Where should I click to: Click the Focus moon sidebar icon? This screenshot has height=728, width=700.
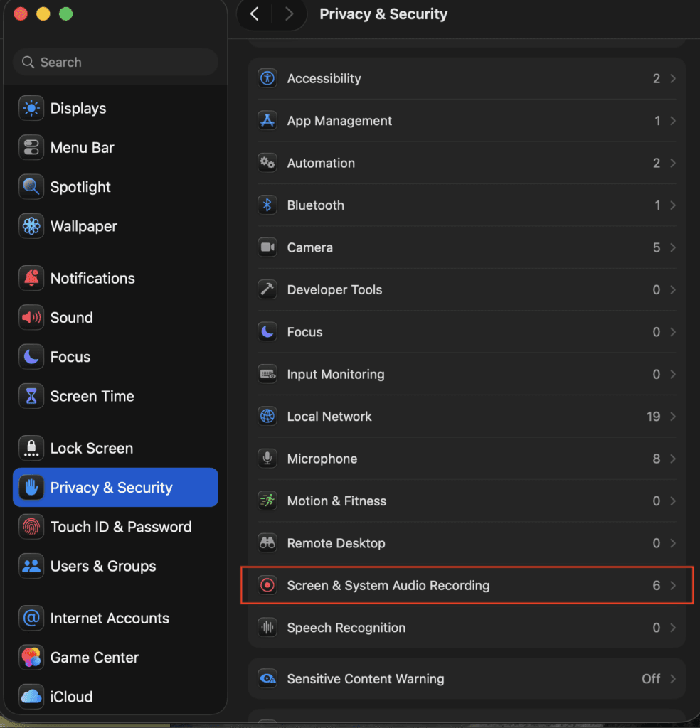(31, 357)
